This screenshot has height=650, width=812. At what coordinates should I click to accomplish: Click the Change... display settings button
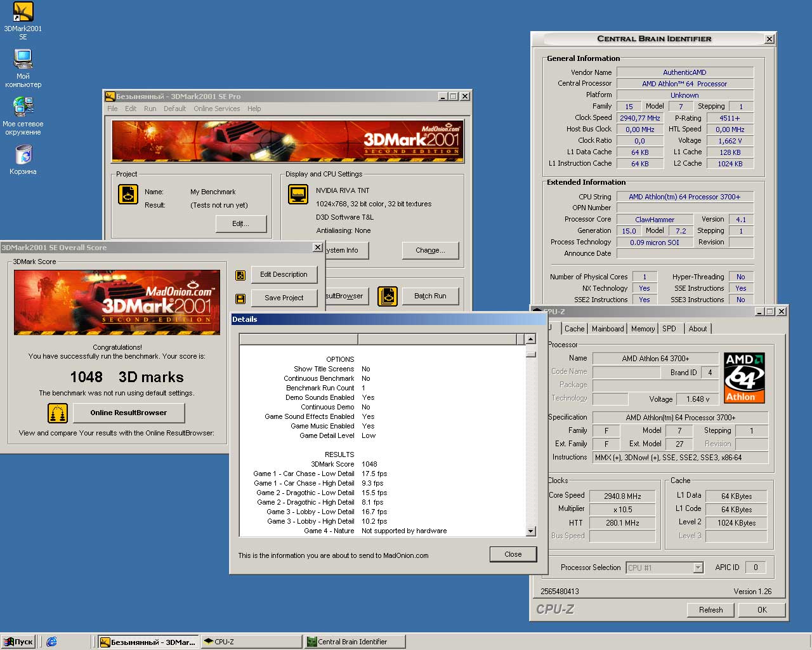(x=430, y=250)
